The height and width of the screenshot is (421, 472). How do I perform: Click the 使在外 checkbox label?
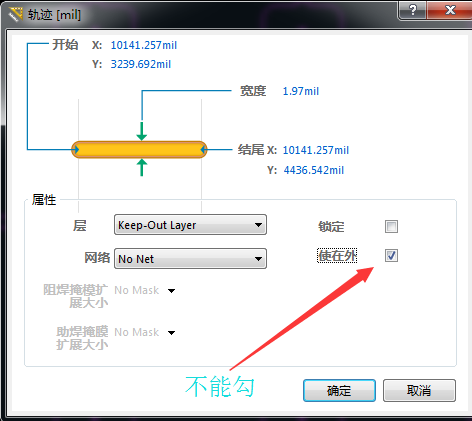(x=337, y=256)
